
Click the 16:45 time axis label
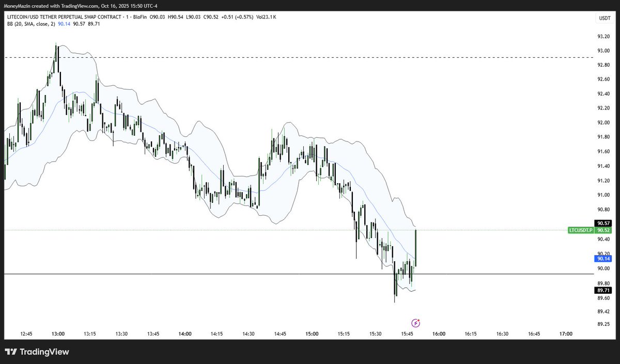click(x=534, y=334)
